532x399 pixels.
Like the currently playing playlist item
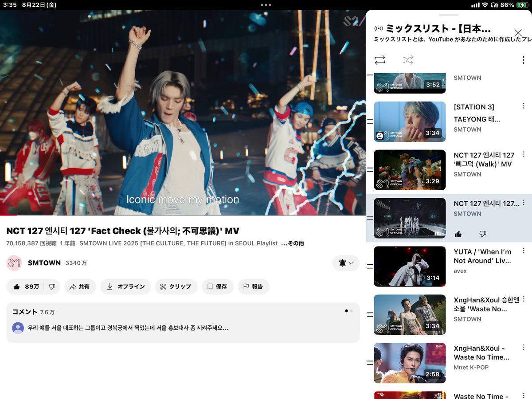(458, 234)
